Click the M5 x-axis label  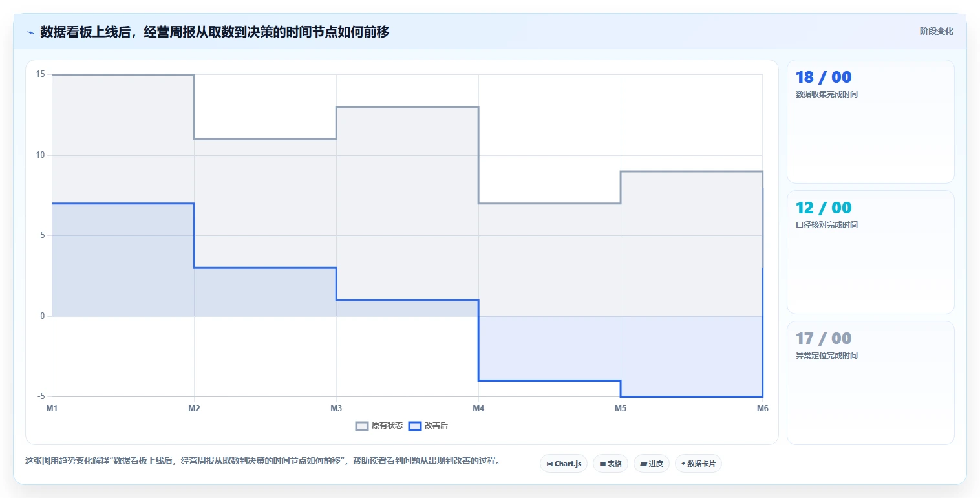point(621,408)
